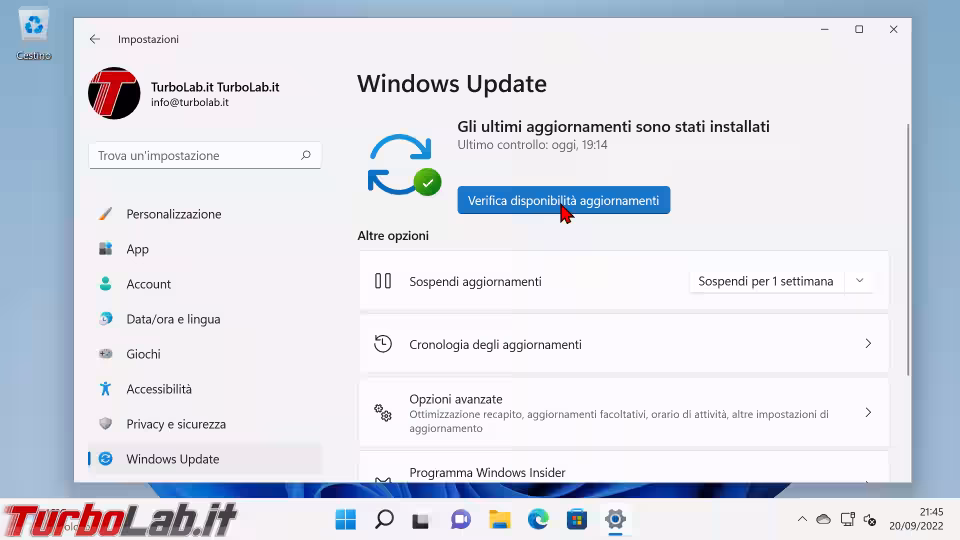Click the search magnifier icon in settings

306,156
